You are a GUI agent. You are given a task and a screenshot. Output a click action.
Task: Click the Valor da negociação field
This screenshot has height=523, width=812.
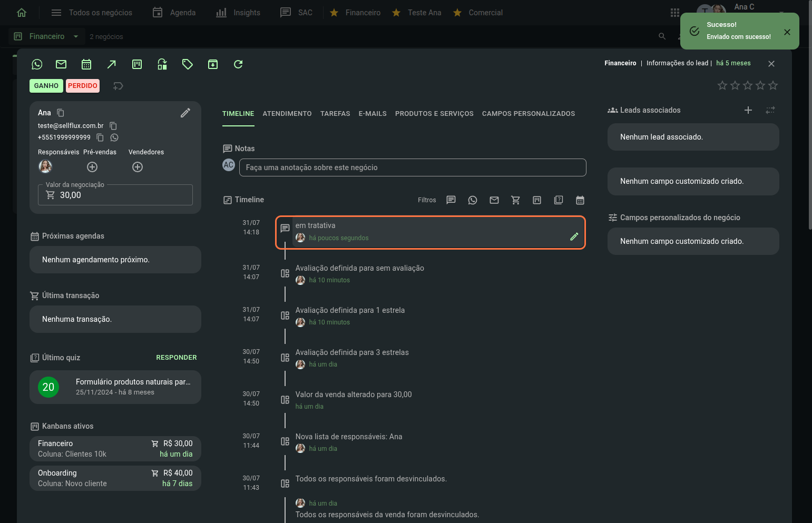(x=115, y=195)
